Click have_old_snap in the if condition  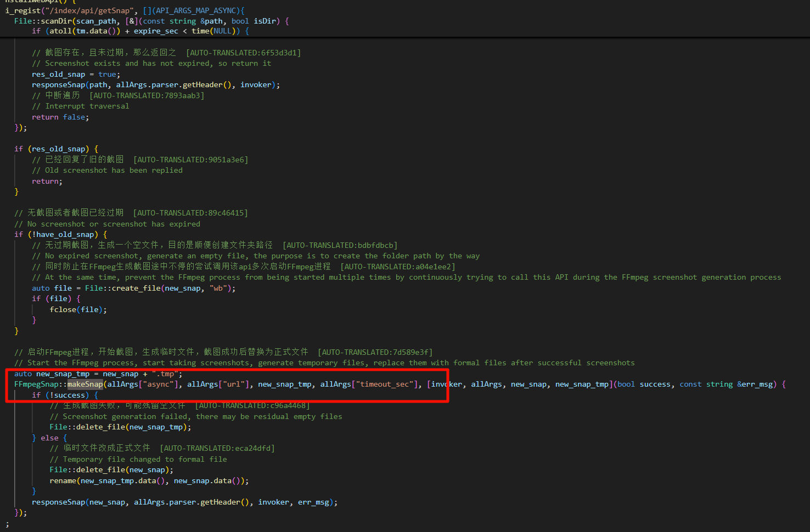coord(65,234)
